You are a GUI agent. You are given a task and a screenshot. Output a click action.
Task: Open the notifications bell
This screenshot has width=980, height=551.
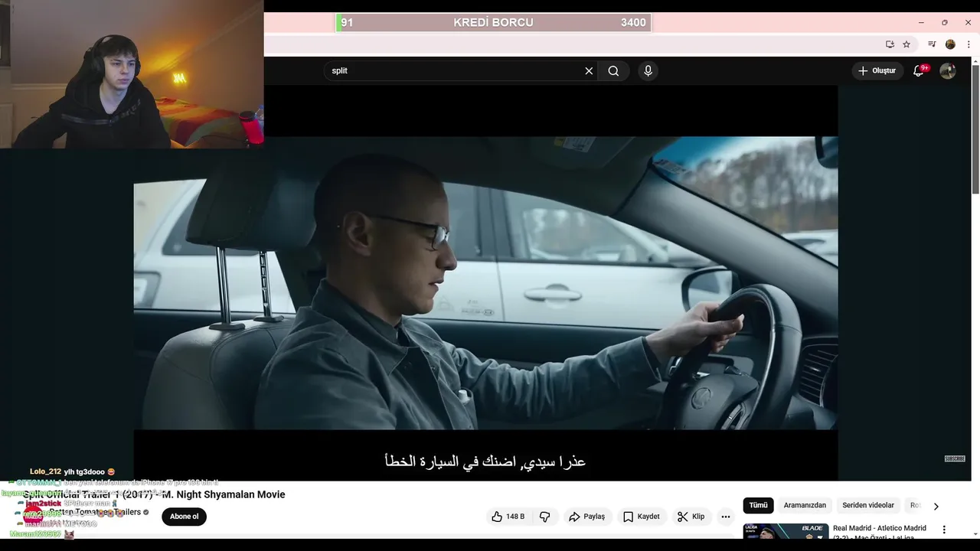(919, 71)
